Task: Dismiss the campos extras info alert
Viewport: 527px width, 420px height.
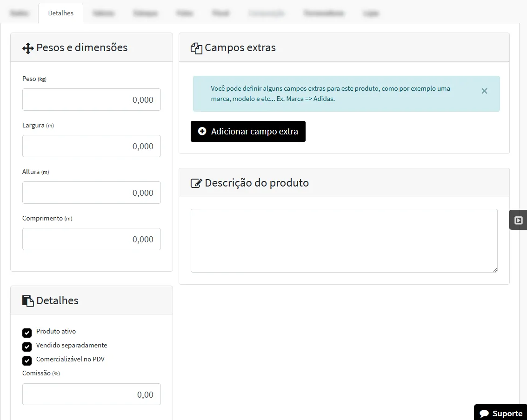Action: (x=484, y=91)
